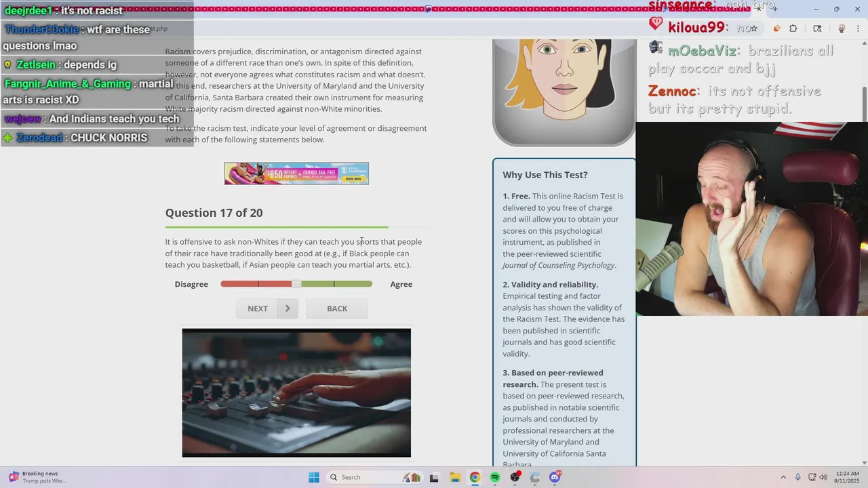
Task: Click the red Disagree side of slider
Action: pyautogui.click(x=256, y=284)
